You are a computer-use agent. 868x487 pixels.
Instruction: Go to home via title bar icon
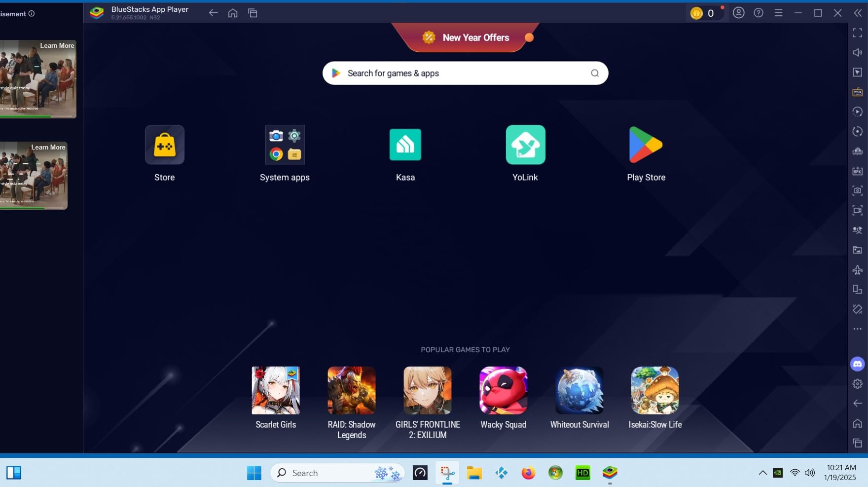pyautogui.click(x=233, y=13)
